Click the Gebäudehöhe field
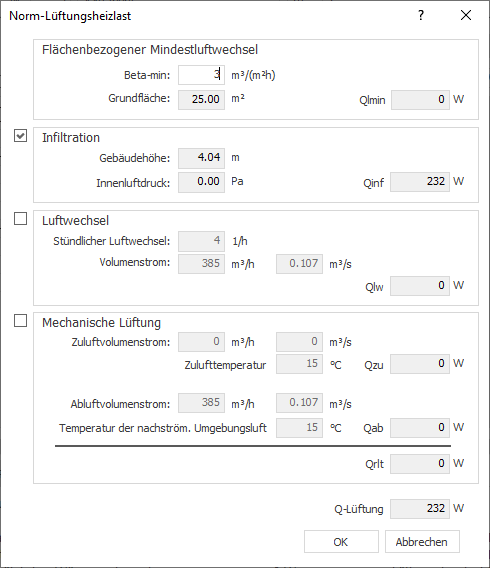The image size is (490, 568). pos(201,158)
